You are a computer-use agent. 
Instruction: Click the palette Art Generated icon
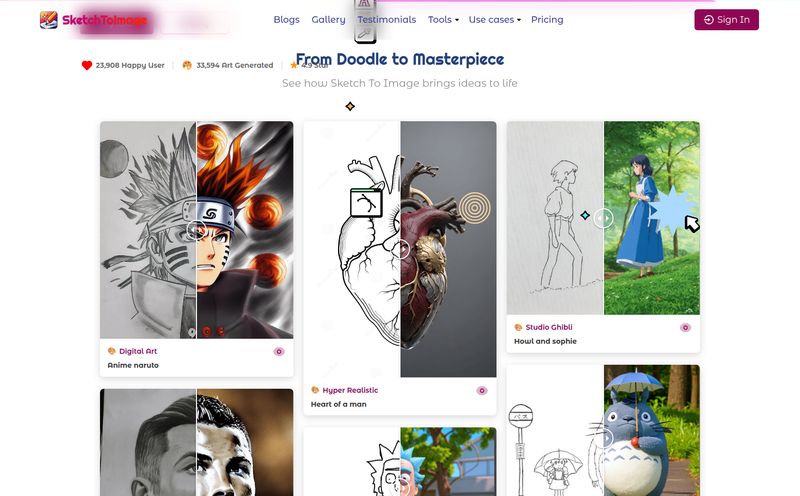(187, 65)
